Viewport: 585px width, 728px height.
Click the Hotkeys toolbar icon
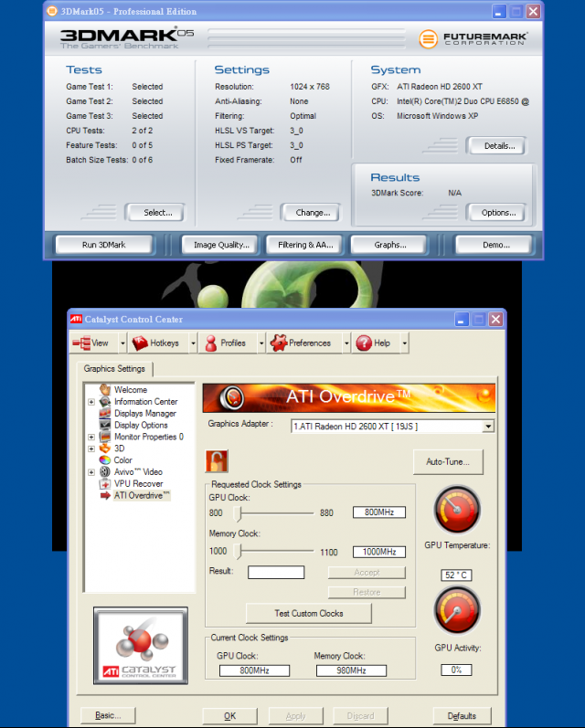(x=140, y=343)
